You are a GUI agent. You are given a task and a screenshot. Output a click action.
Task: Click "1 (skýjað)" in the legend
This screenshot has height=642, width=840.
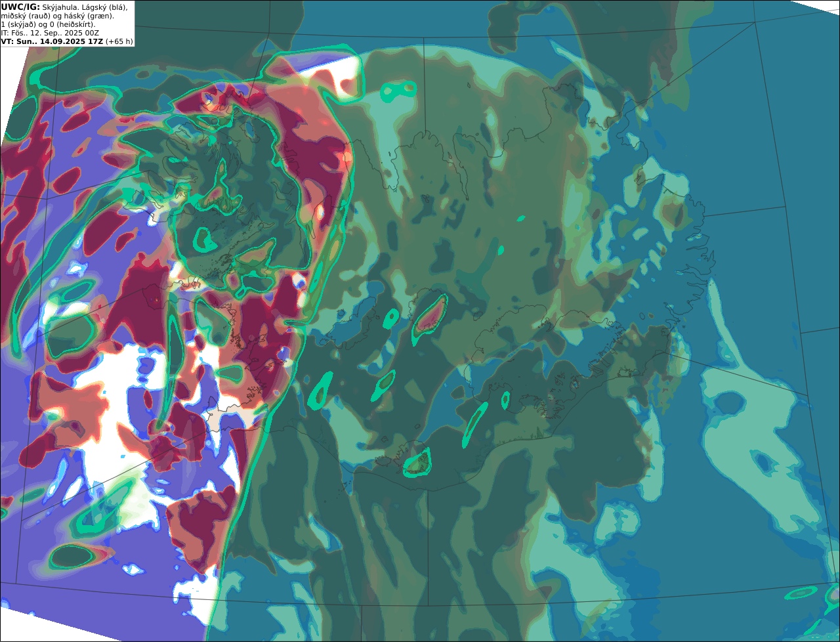(18, 24)
